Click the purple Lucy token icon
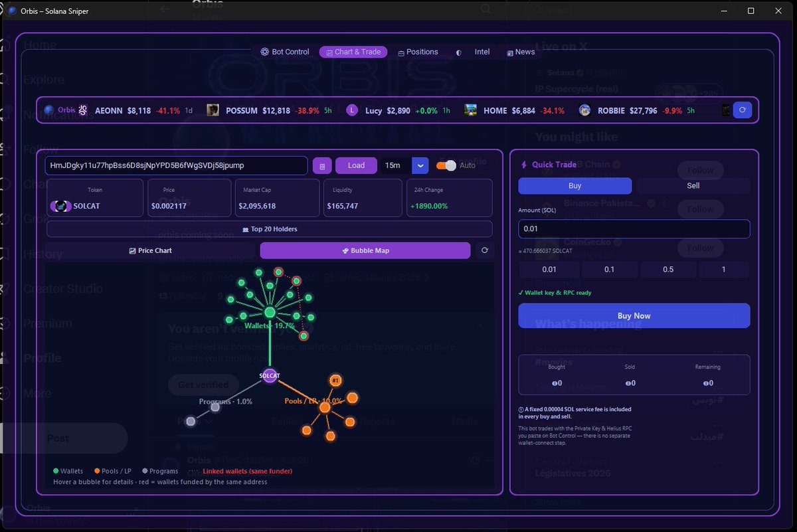797x532 pixels. [x=352, y=110]
